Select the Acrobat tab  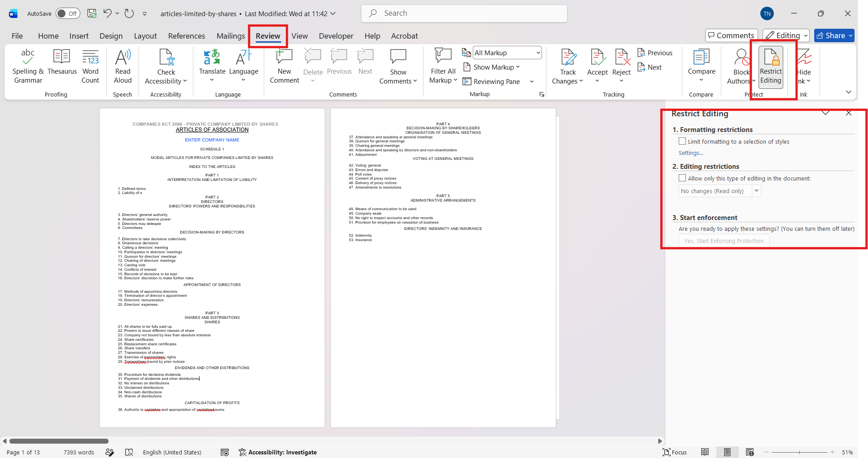(404, 36)
